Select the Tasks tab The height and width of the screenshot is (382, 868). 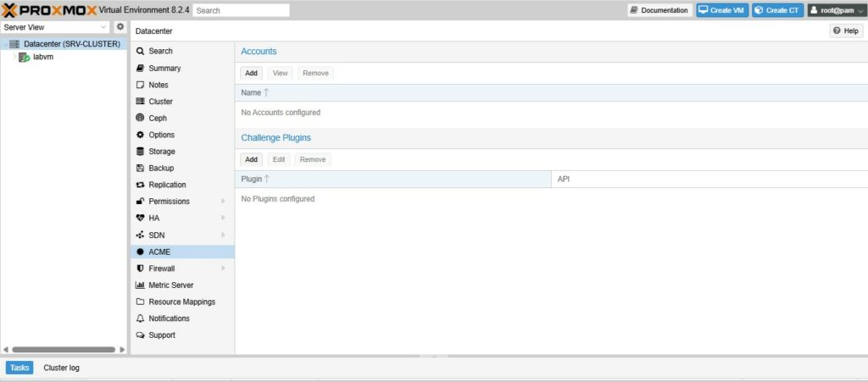19,368
